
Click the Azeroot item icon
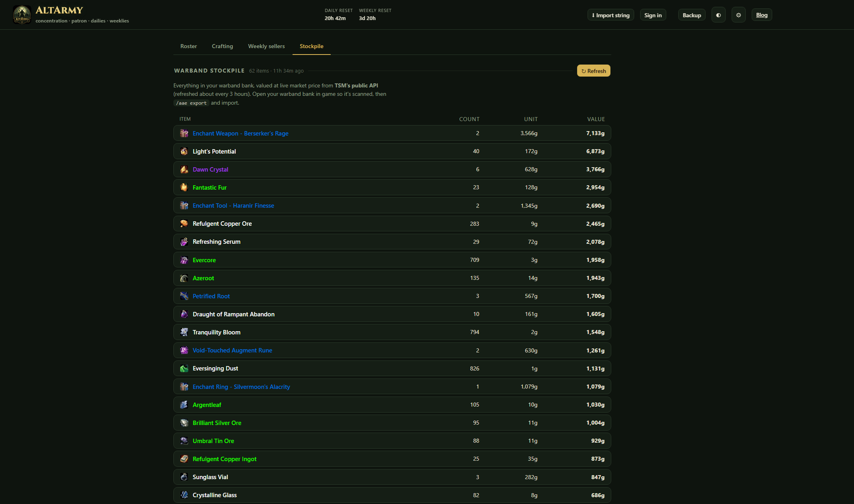click(x=184, y=278)
